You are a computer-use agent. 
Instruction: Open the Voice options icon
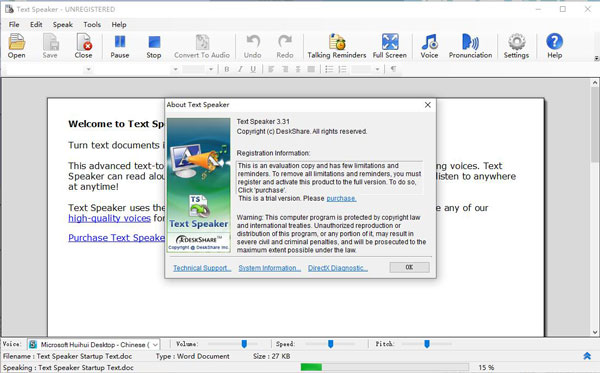[429, 46]
